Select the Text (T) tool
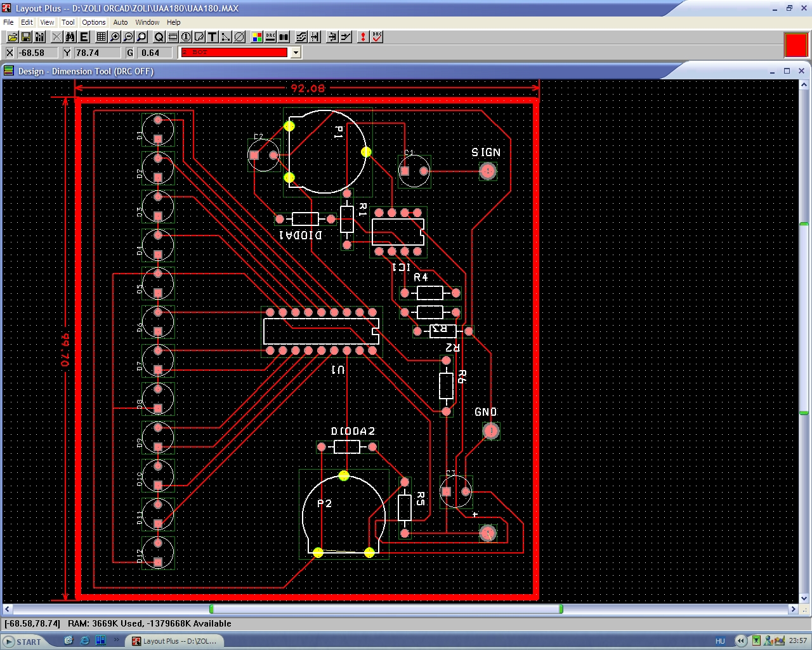Screen dimensions: 812x650 213,37
